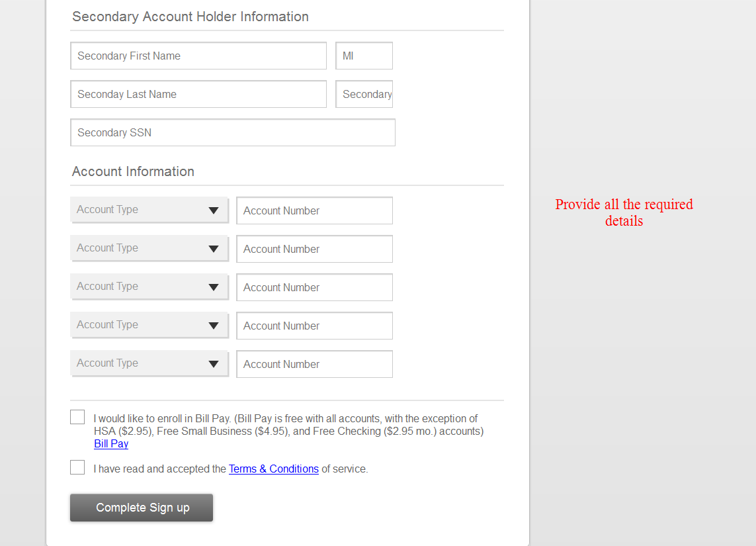The image size is (756, 546).
Task: Click the cut-off Secondary field beside last name
Action: 364,94
